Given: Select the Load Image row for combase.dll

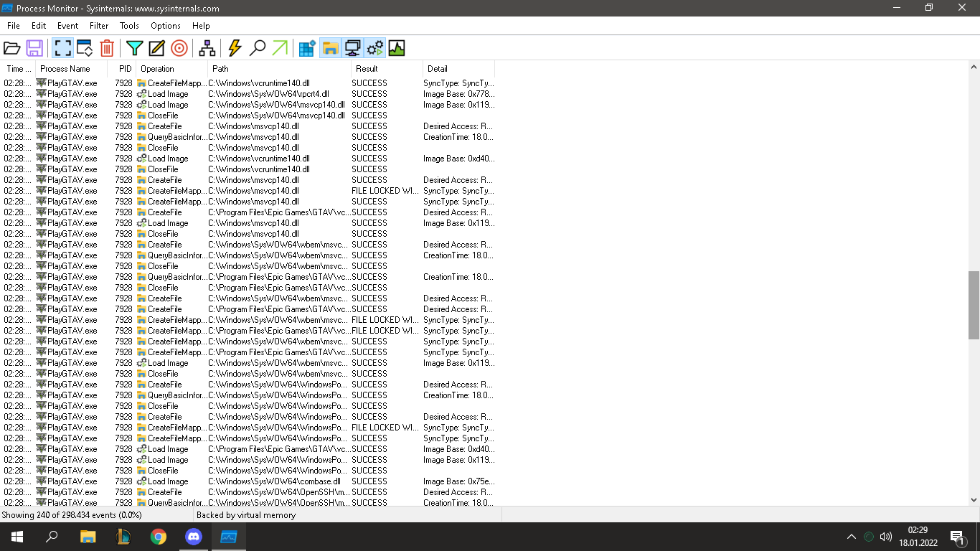Looking at the screenshot, I should click(248, 481).
